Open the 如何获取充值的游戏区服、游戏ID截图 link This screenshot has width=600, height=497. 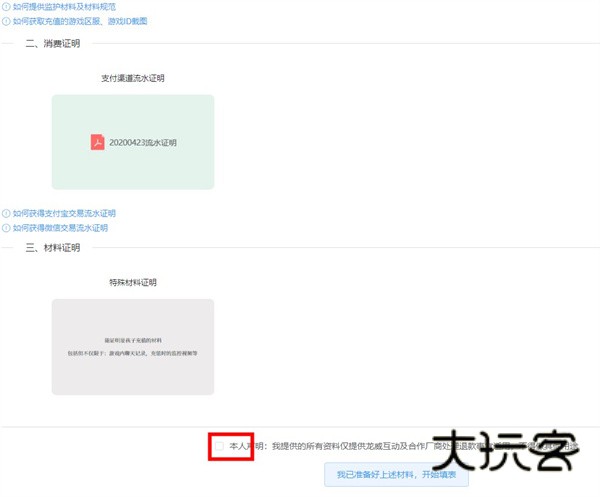click(x=80, y=20)
